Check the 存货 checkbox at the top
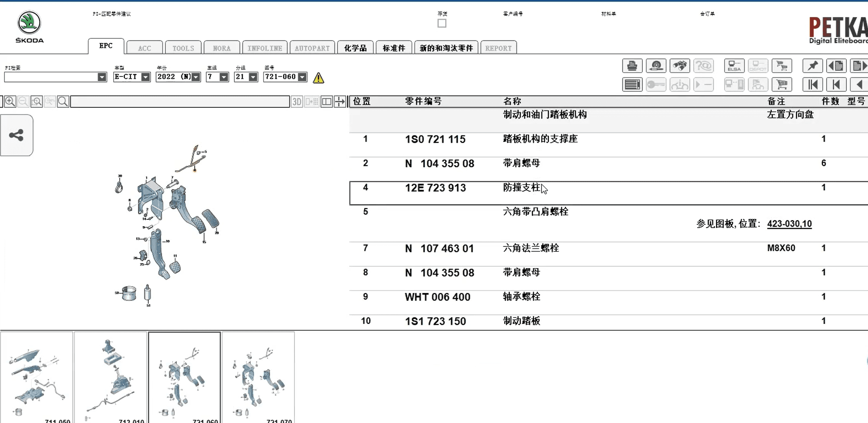Screen dimensions: 868x423 coord(442,23)
